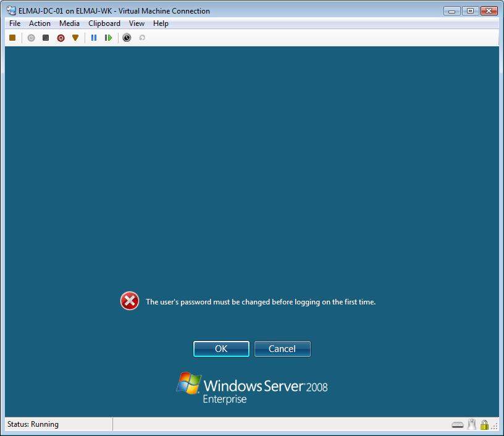Open the File menu

(x=15, y=23)
